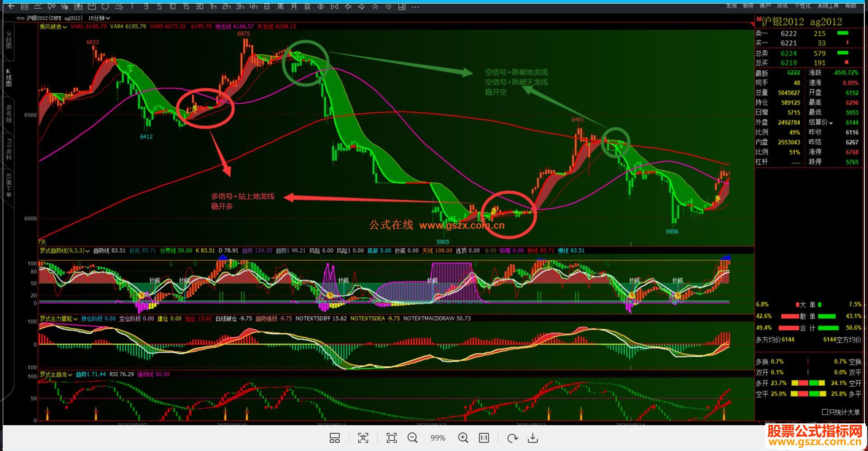Screen dimensions: 868x451
Task: Open the 资讯 menu
Action: point(782,6)
